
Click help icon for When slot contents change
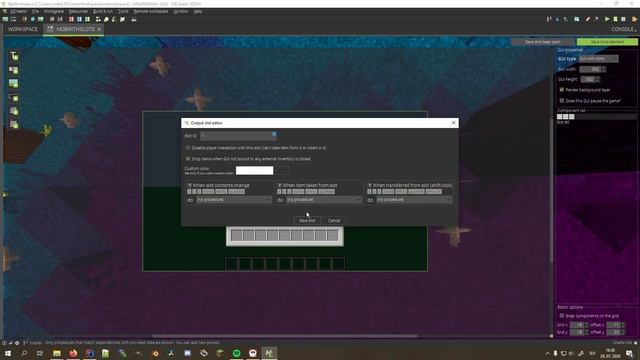[189, 185]
